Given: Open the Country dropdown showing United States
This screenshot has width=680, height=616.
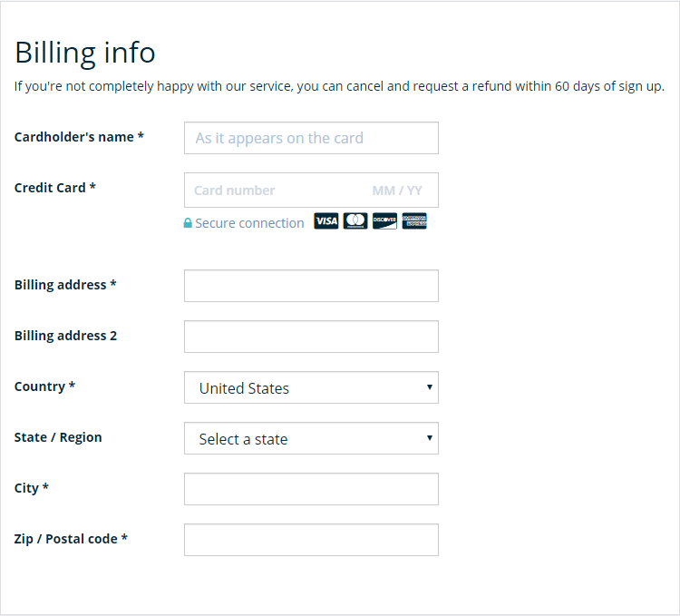Looking at the screenshot, I should pyautogui.click(x=311, y=387).
